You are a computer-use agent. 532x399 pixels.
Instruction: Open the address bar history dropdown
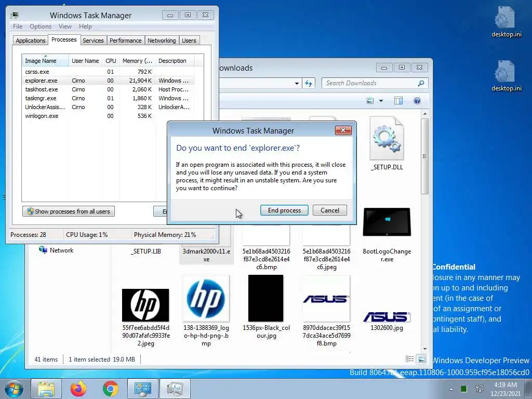coord(297,83)
